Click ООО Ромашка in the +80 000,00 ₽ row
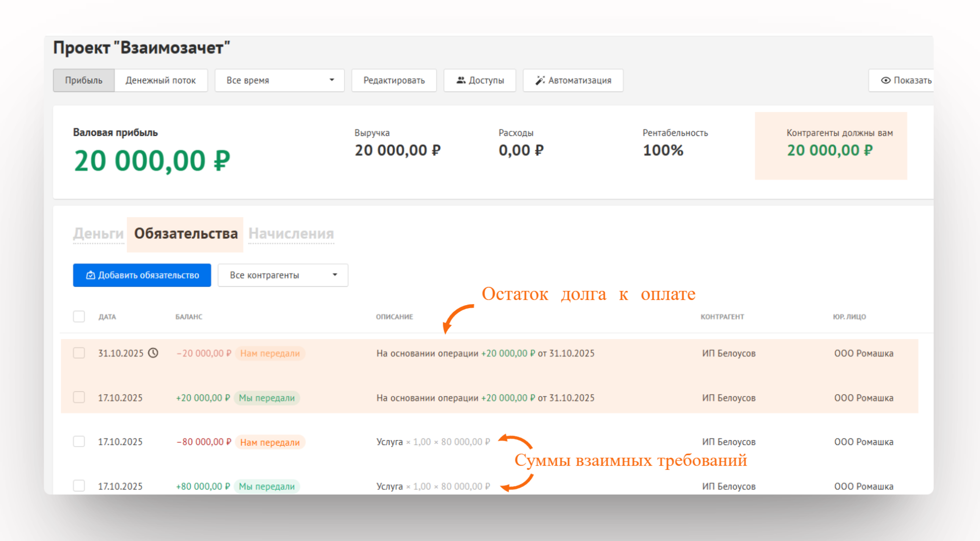980x541 pixels. (x=864, y=486)
